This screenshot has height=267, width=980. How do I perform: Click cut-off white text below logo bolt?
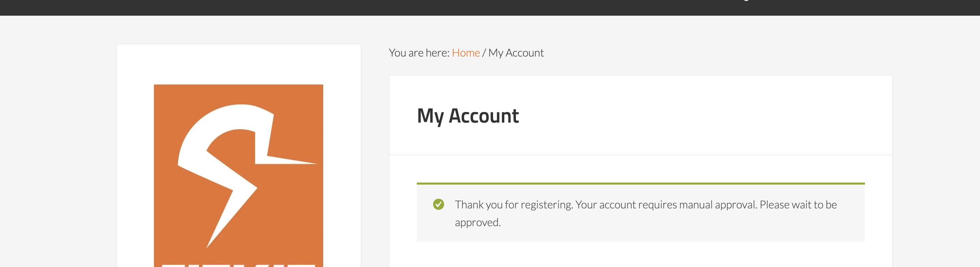pos(238,265)
